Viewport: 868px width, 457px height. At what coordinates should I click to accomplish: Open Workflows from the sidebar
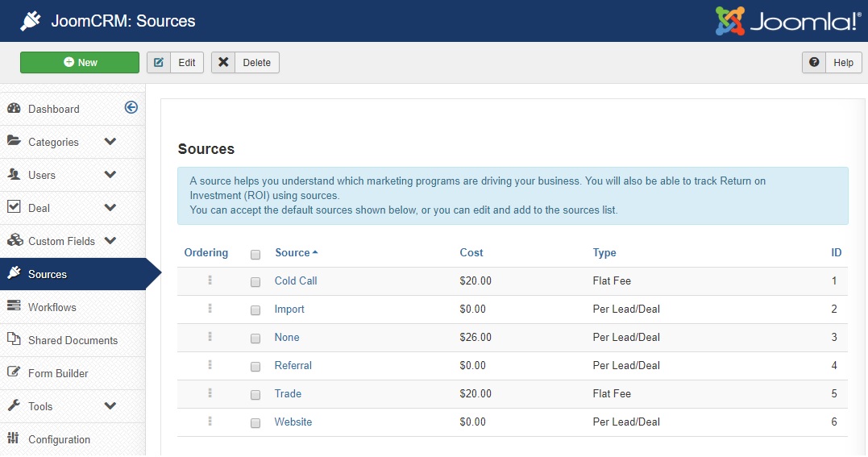(52, 307)
